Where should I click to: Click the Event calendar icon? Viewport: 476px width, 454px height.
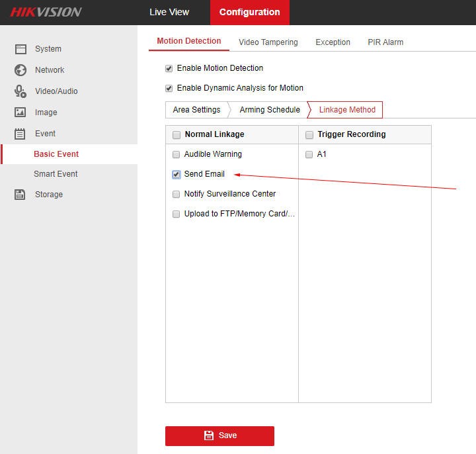pos(20,134)
